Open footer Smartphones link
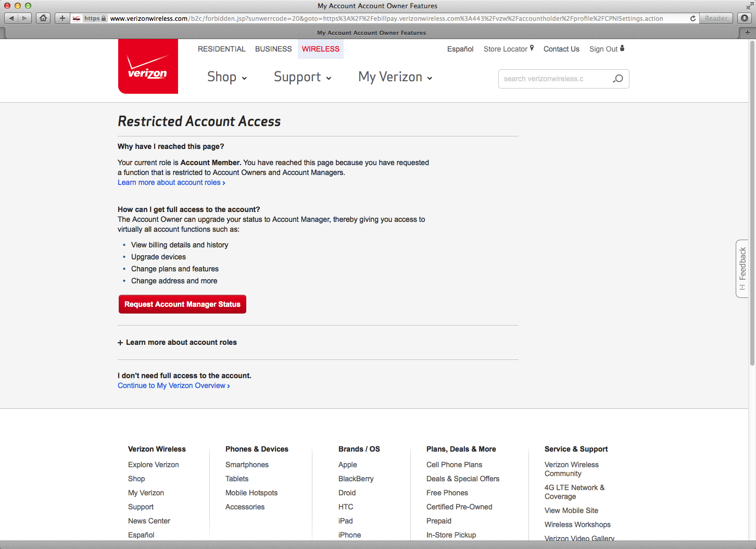 pyautogui.click(x=247, y=465)
